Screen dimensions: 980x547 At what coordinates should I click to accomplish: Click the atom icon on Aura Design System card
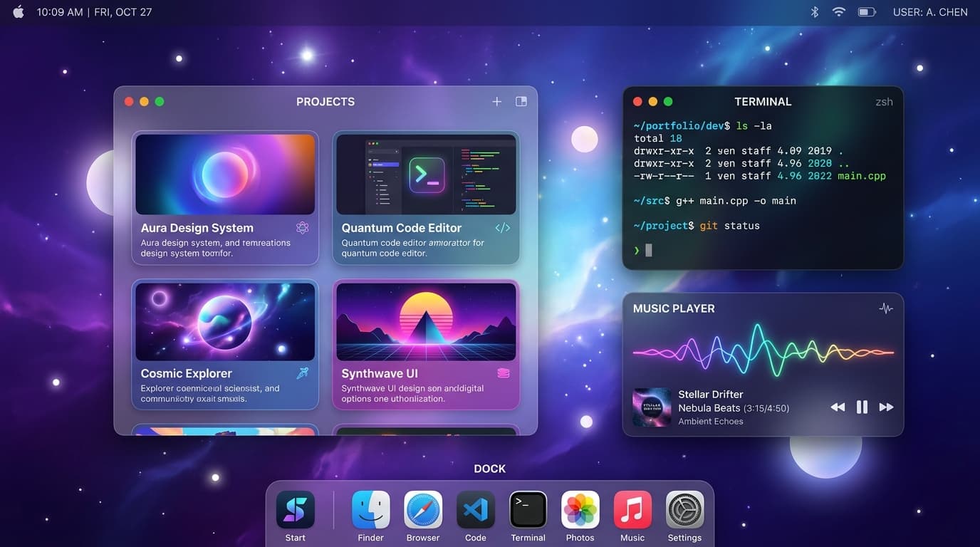tap(303, 228)
